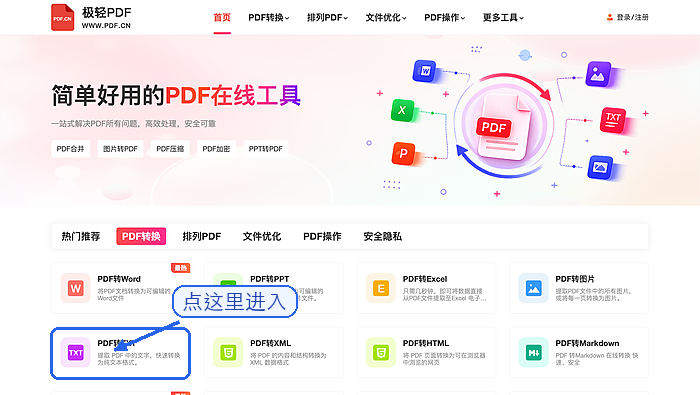Screen dimensions: 700x395
Task: Click the PDF转Excel title text
Action: click(425, 279)
